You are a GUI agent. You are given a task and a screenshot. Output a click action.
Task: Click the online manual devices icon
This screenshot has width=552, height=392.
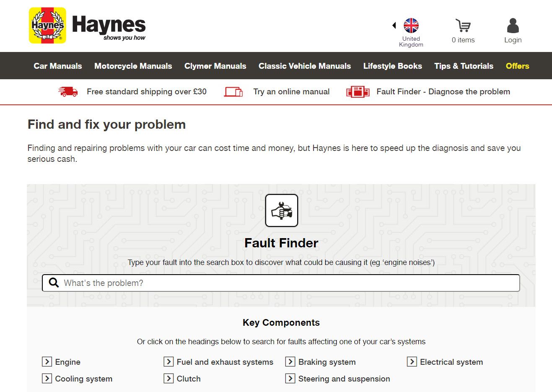[233, 91]
